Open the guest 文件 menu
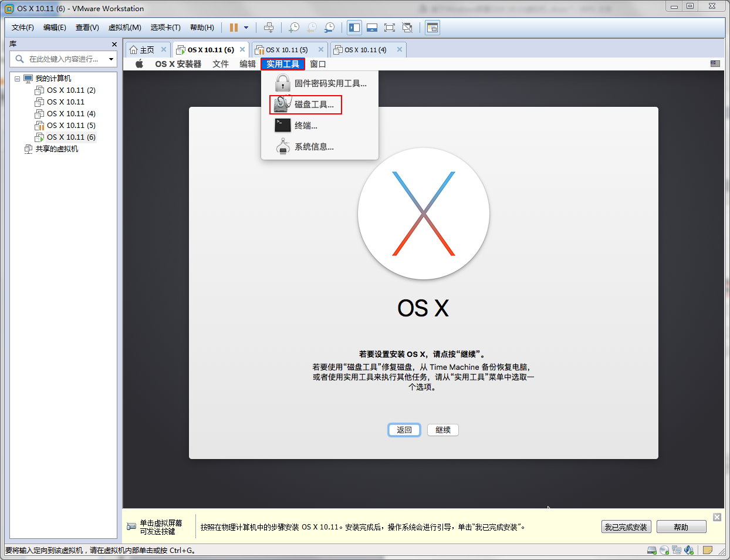The image size is (730, 560). pos(221,64)
